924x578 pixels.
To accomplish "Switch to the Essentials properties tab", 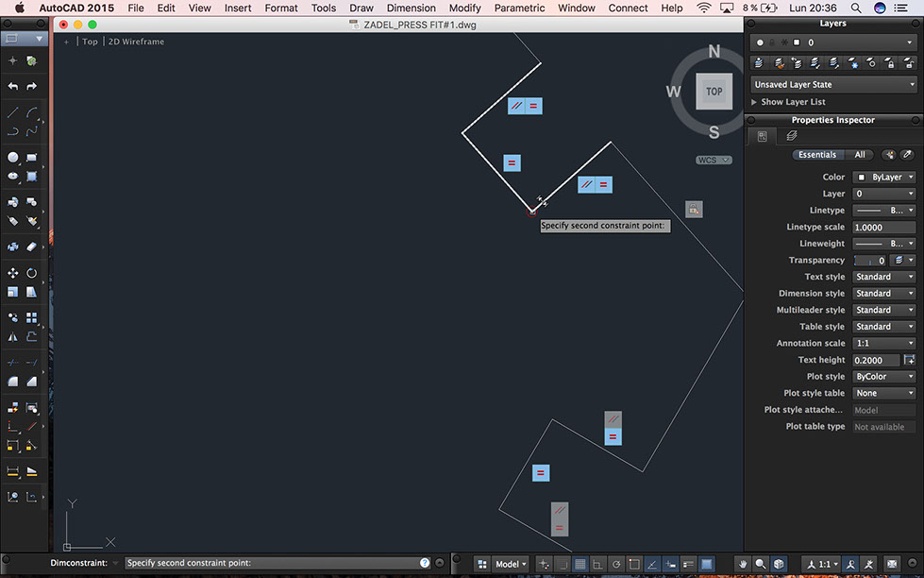I will point(816,155).
